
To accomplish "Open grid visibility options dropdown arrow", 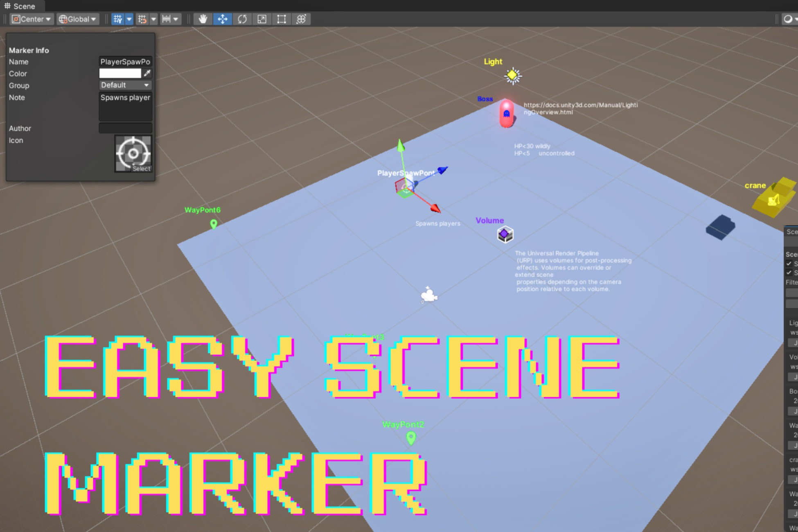I will [x=129, y=19].
